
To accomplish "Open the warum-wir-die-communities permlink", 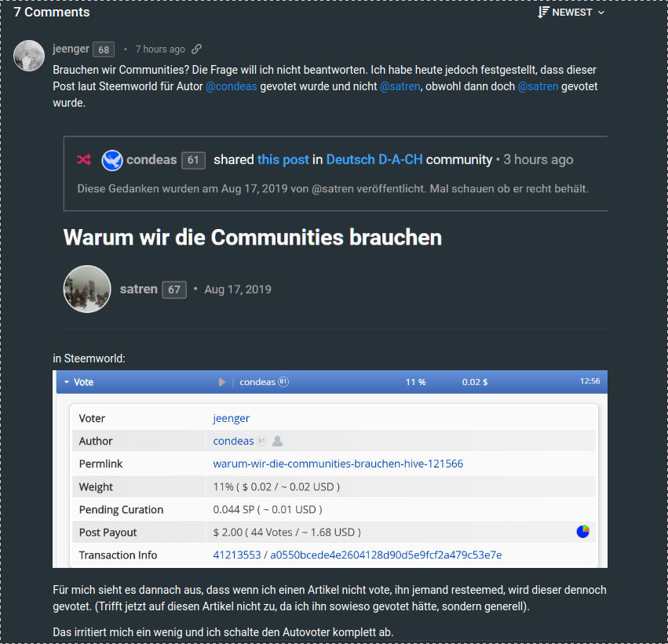I will click(338, 464).
